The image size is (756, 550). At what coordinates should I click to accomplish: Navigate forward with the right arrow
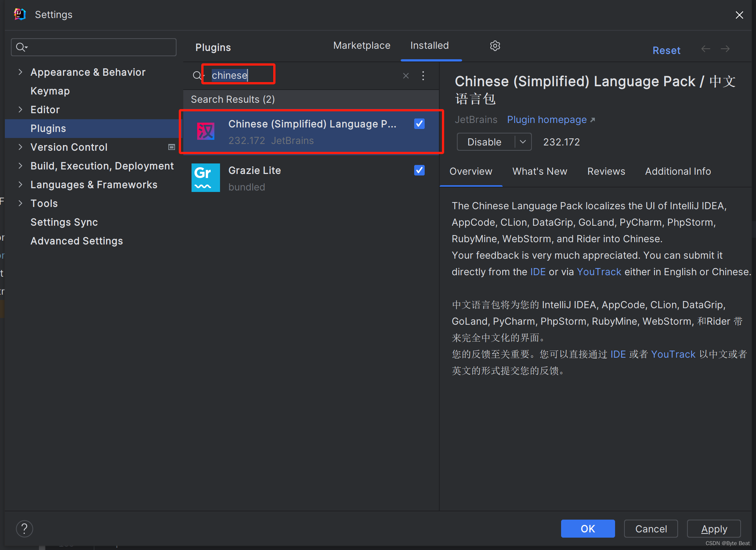point(725,49)
